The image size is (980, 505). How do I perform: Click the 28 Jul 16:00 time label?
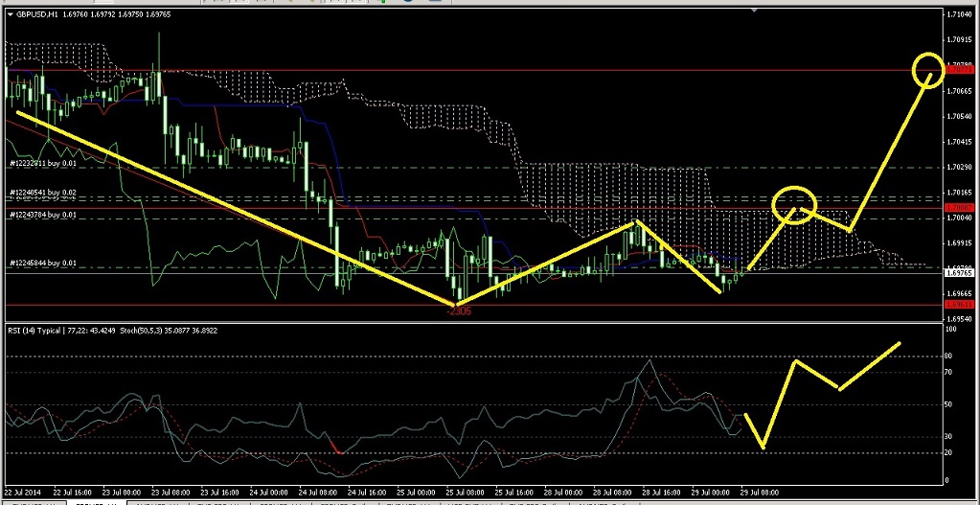pos(660,493)
